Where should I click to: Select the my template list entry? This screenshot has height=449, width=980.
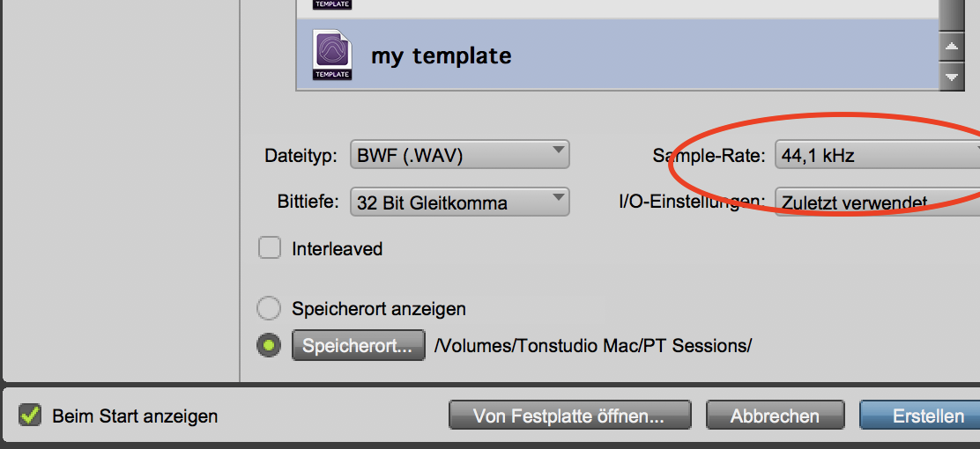point(617,55)
